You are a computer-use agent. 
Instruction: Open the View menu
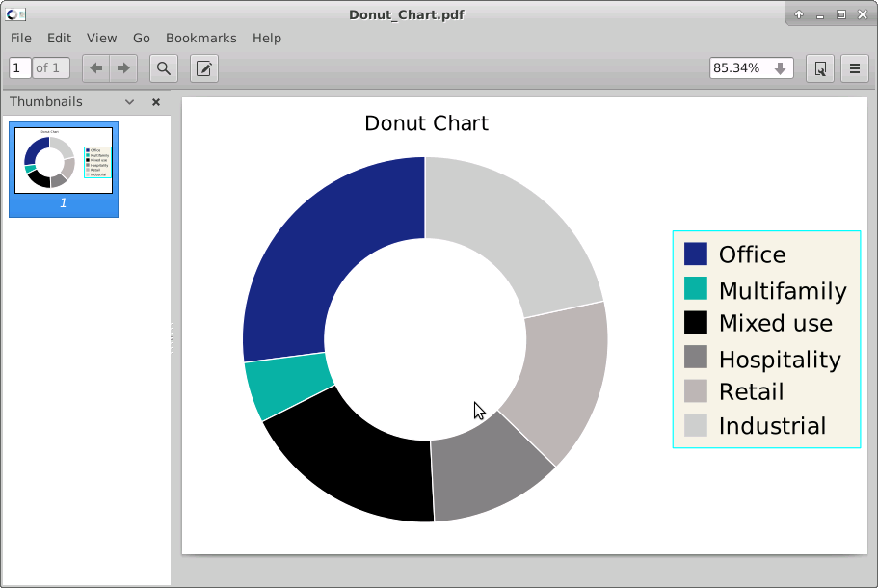click(x=101, y=38)
